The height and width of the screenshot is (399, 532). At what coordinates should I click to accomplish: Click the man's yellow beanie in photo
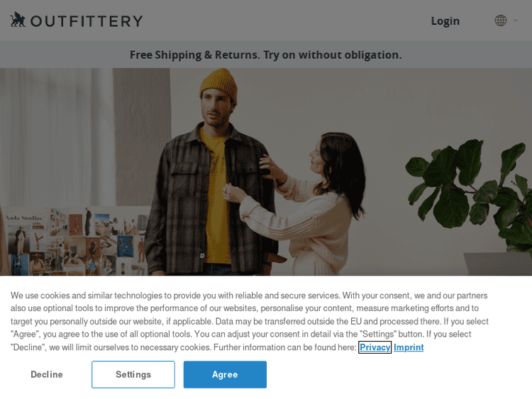coord(219,84)
